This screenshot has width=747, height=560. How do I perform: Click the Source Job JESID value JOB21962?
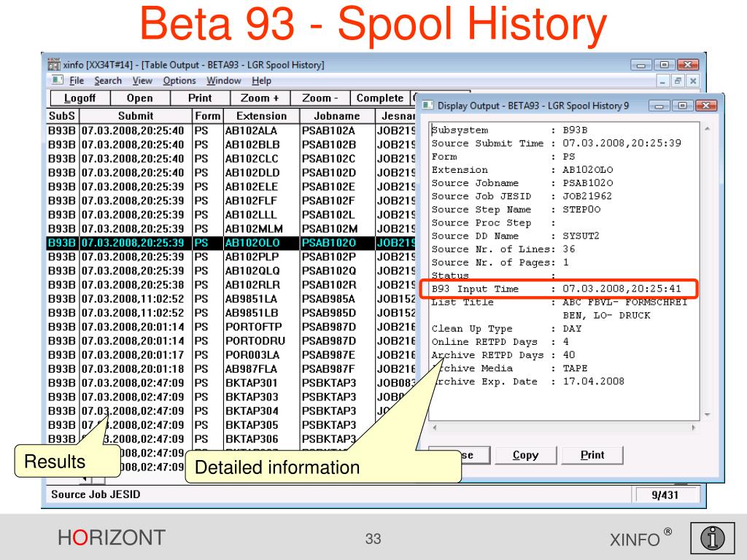click(x=587, y=195)
